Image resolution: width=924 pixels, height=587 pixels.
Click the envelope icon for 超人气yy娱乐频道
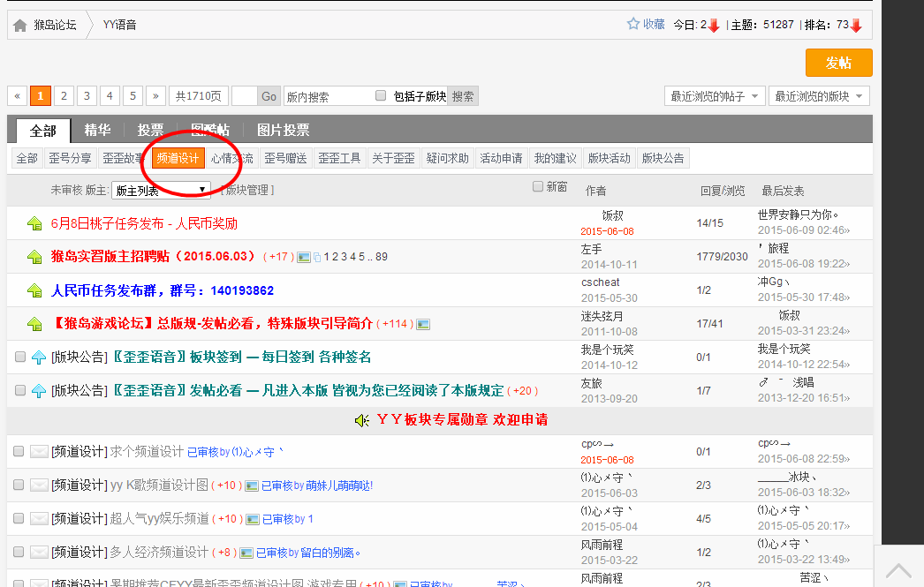click(40, 519)
